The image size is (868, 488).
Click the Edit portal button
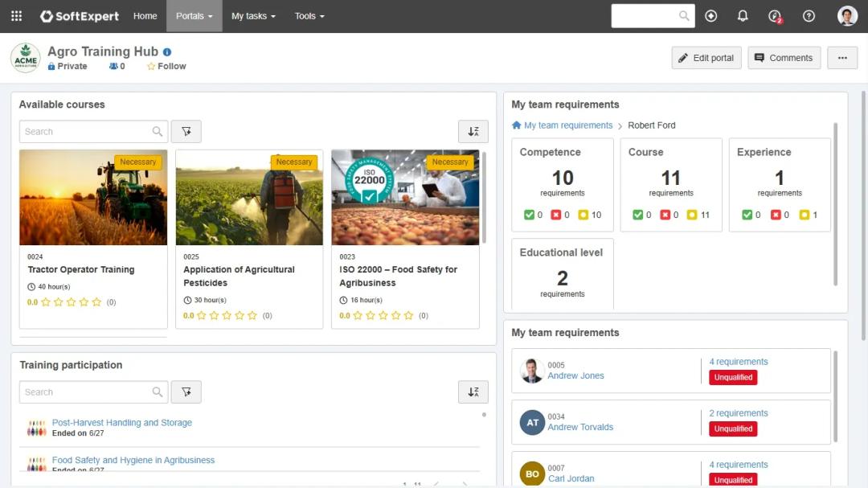click(x=706, y=58)
